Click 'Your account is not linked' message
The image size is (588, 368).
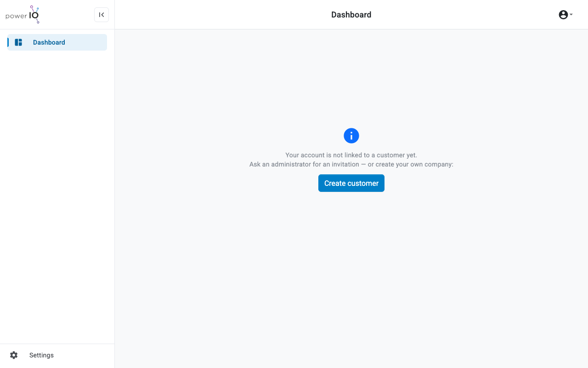351,155
